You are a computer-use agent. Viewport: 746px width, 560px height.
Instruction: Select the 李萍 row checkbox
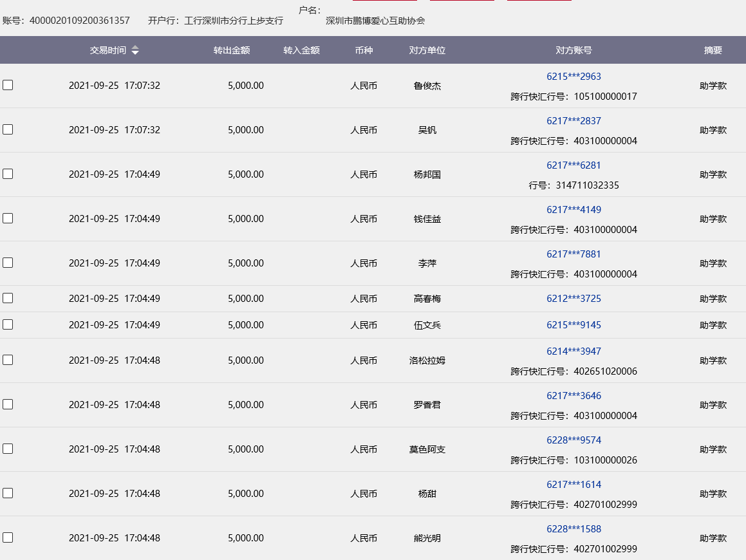8,263
